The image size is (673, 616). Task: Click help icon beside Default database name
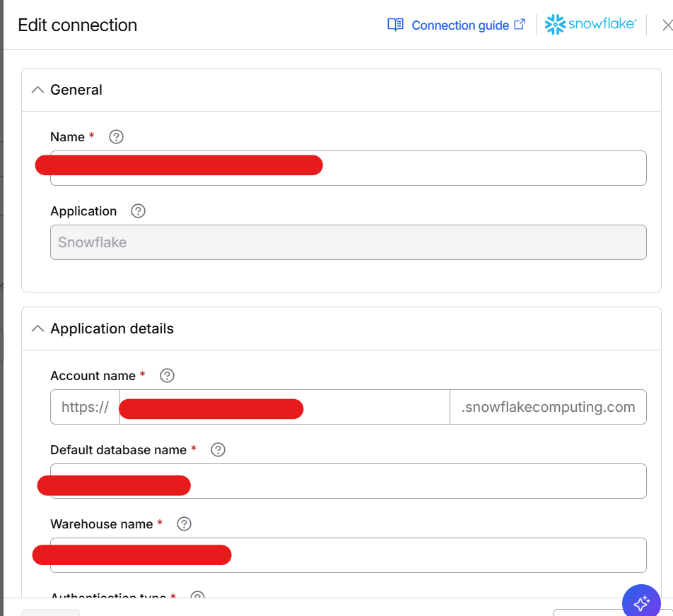(218, 450)
